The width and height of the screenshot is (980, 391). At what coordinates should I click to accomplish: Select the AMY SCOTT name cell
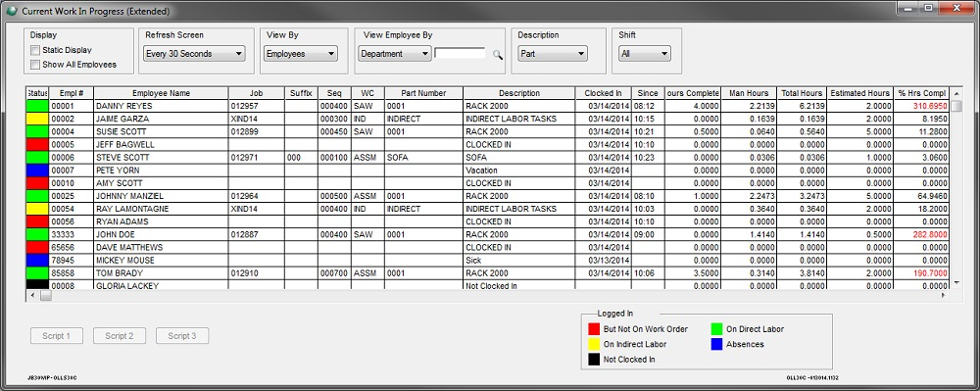(x=162, y=183)
